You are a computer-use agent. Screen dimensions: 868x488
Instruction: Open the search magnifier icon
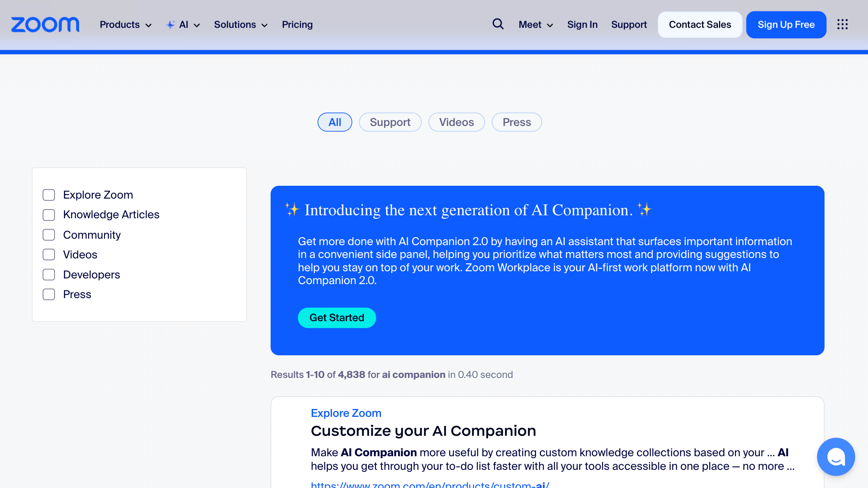coord(498,24)
